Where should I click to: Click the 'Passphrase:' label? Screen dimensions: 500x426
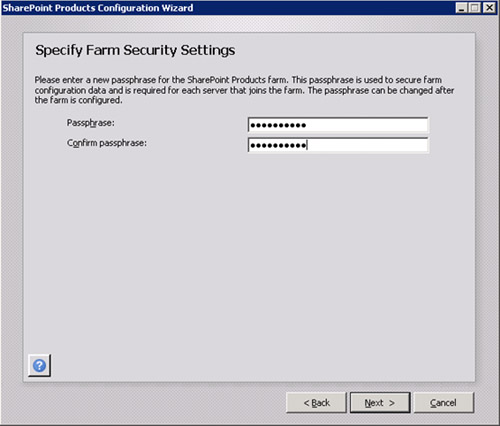(91, 123)
